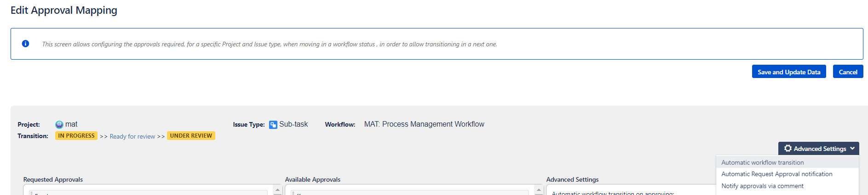
Task: Click the IN PROGRESS status badge
Action: tap(76, 136)
